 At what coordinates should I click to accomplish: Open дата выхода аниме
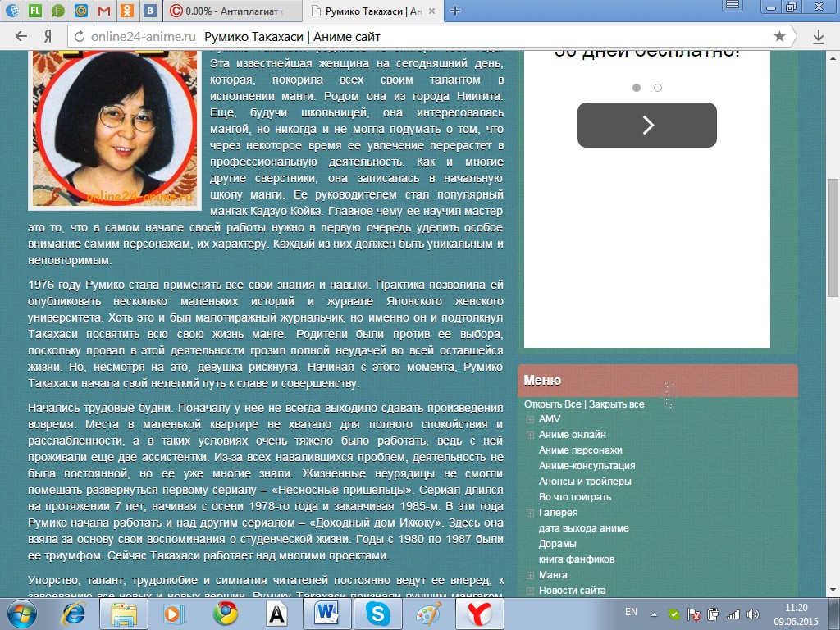[583, 527]
